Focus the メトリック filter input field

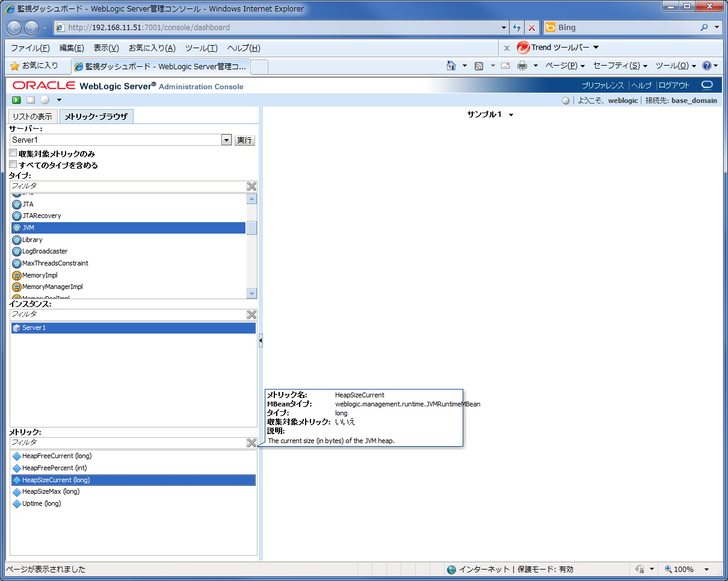[x=128, y=443]
